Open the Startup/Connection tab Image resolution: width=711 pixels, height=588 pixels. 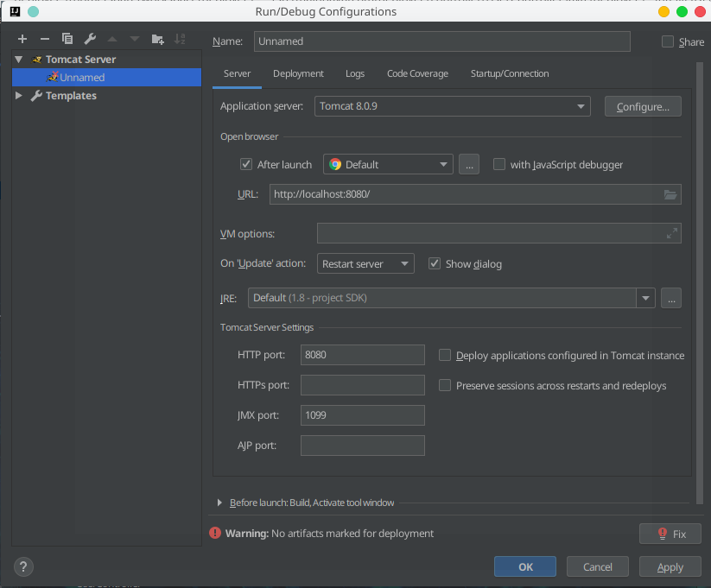509,73
